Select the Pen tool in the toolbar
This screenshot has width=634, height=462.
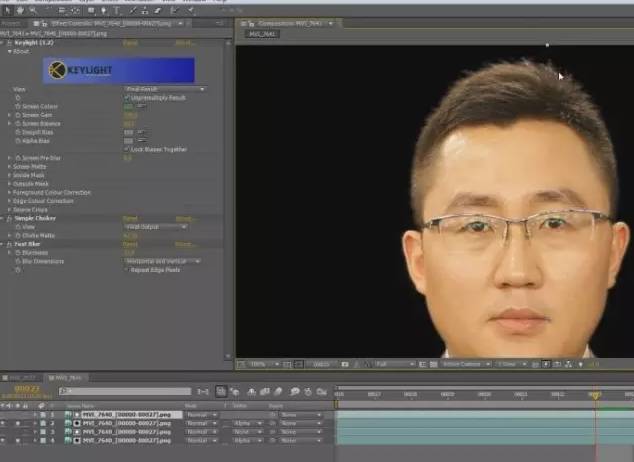(x=104, y=11)
